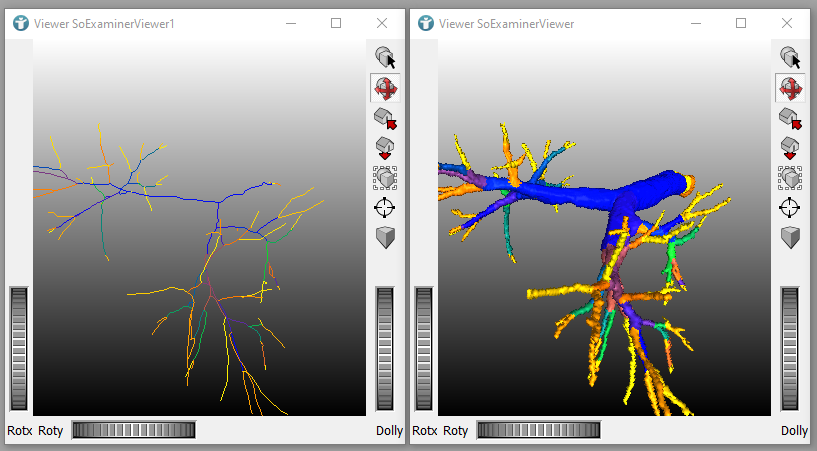
Task: Toggle camera projection cube in right viewer
Action: click(x=790, y=237)
